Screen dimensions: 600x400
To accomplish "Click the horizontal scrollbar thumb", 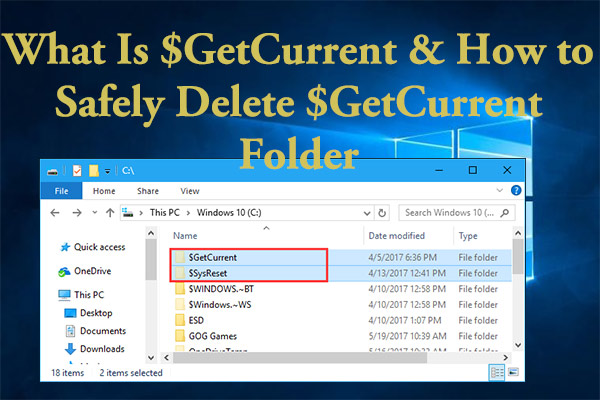I will 300,358.
